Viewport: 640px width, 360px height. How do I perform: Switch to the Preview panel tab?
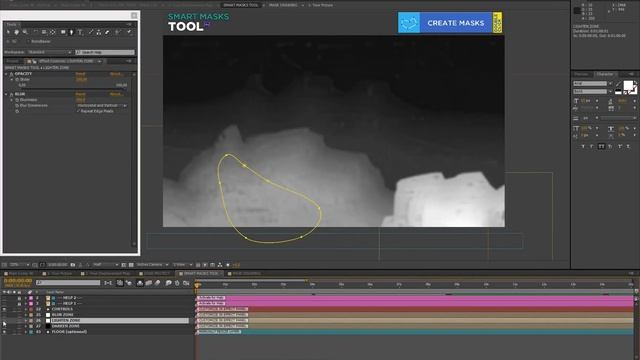(581, 74)
